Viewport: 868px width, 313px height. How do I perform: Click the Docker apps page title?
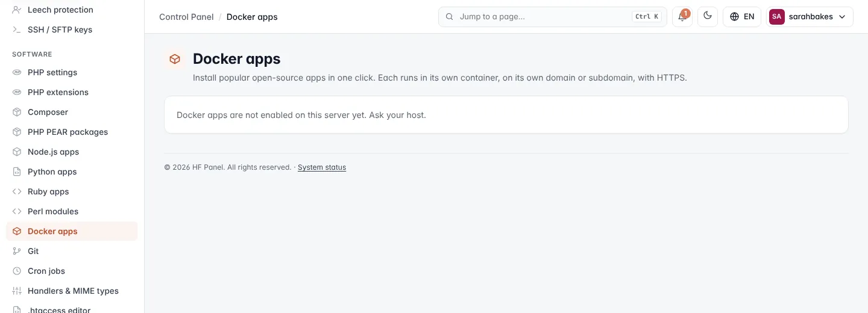(237, 59)
